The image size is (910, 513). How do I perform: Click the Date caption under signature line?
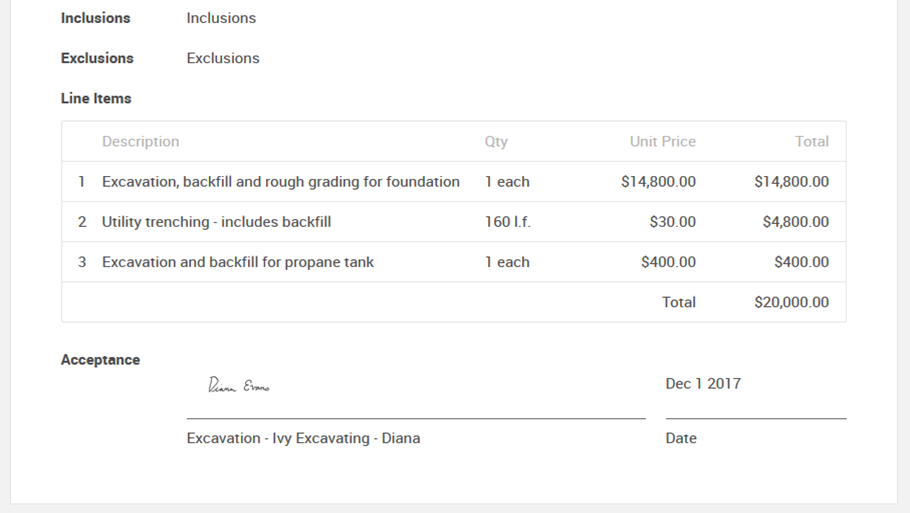click(x=681, y=438)
